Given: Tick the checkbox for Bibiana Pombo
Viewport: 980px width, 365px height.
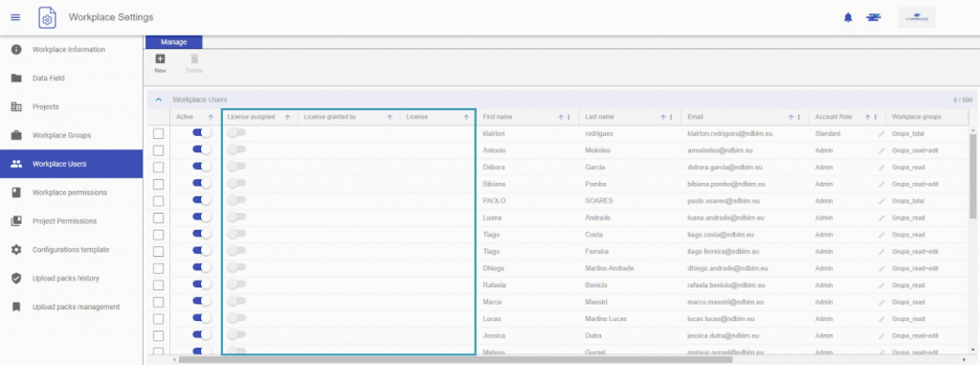Looking at the screenshot, I should (x=158, y=184).
